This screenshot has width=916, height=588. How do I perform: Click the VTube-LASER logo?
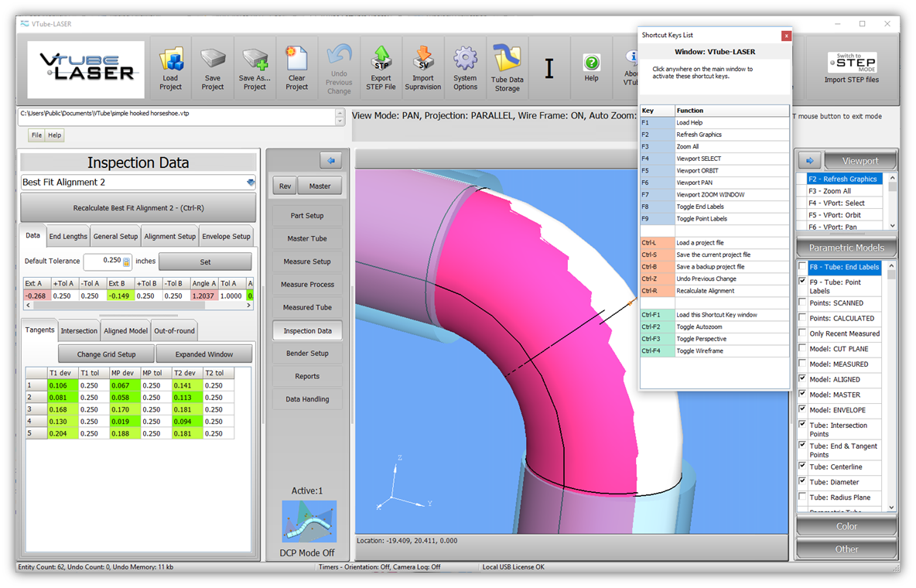tap(87, 69)
